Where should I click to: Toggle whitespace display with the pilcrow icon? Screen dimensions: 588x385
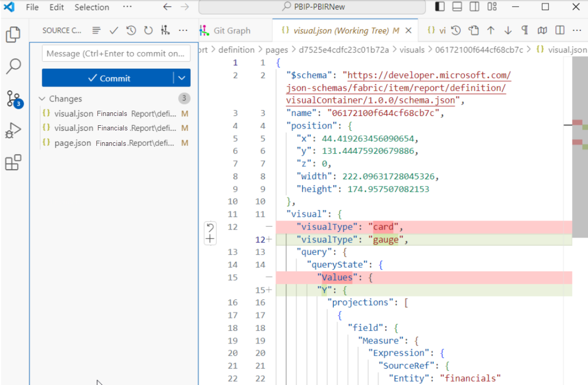point(525,30)
